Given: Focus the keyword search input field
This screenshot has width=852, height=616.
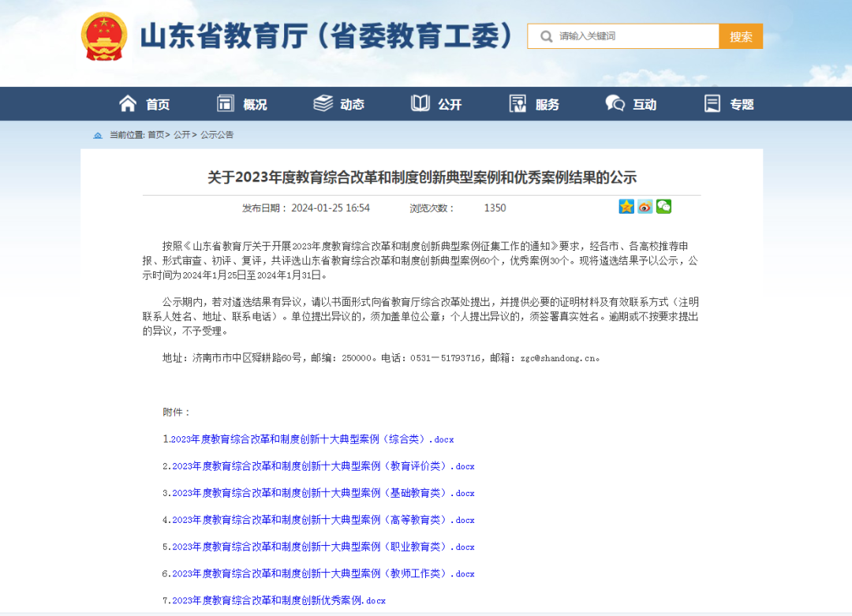Looking at the screenshot, I should click(631, 36).
